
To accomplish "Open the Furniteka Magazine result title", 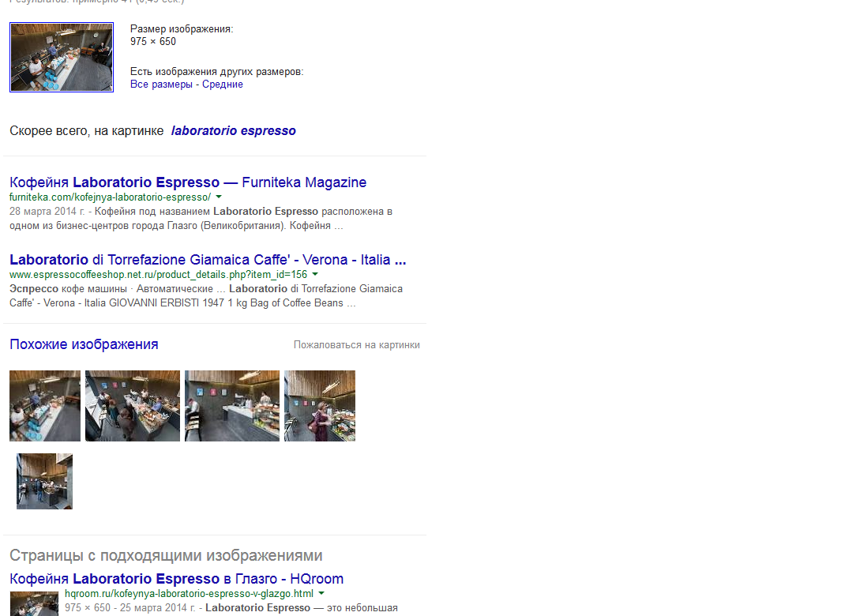I will coord(188,182).
